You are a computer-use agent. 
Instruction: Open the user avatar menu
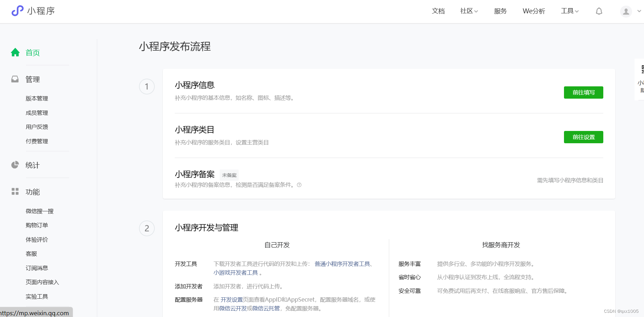point(626,12)
